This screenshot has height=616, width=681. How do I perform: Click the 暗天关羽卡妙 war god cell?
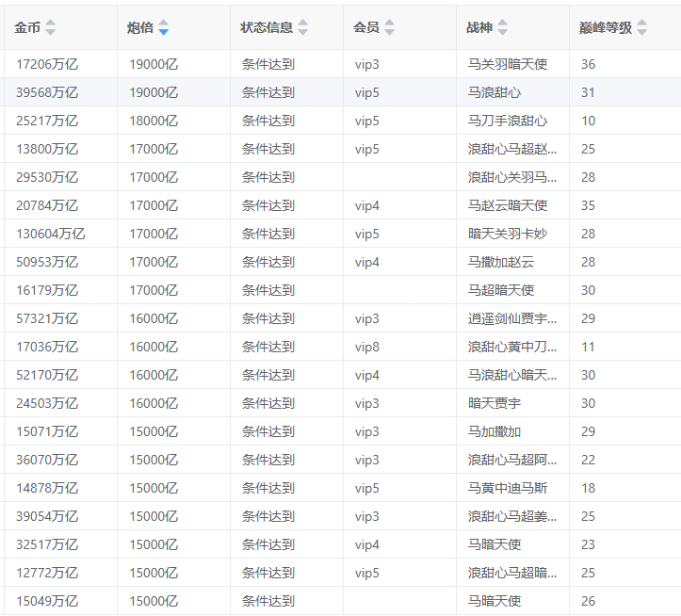point(507,234)
